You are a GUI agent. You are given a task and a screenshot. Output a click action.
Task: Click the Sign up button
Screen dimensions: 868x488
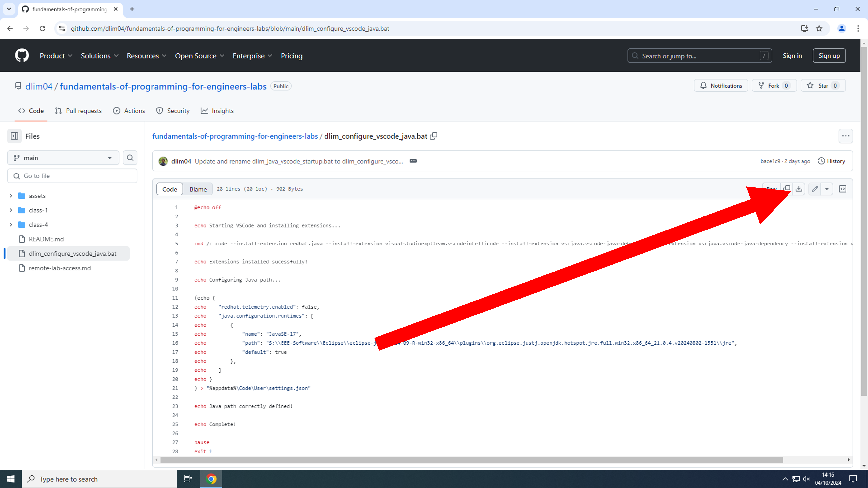(x=829, y=56)
